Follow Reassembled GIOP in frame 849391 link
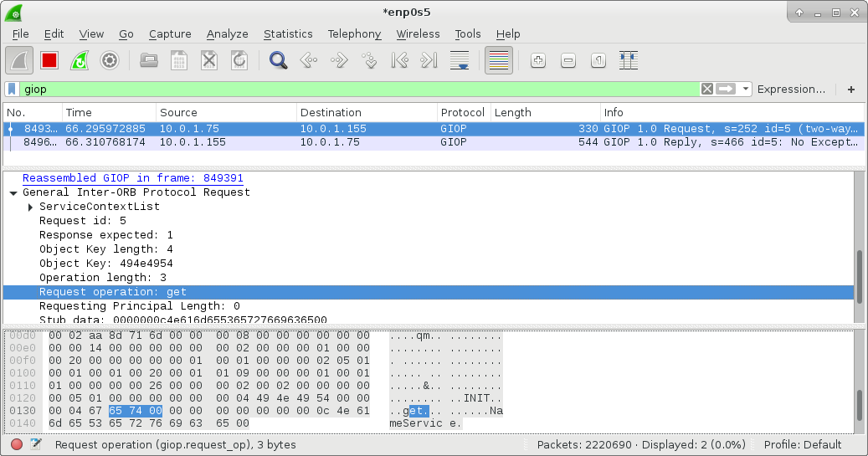The height and width of the screenshot is (456, 868). point(133,177)
